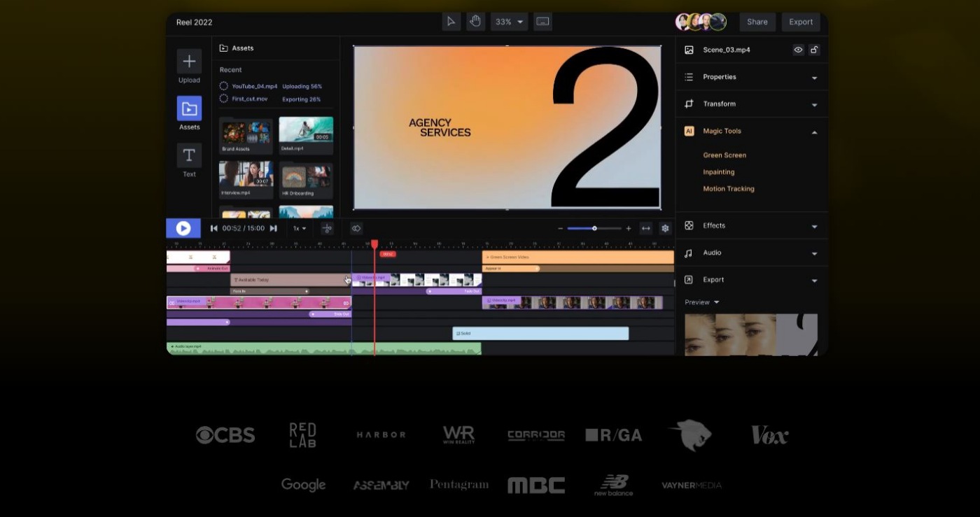
Task: Toggle the lock icon for Scene_03.mp4
Action: click(814, 50)
